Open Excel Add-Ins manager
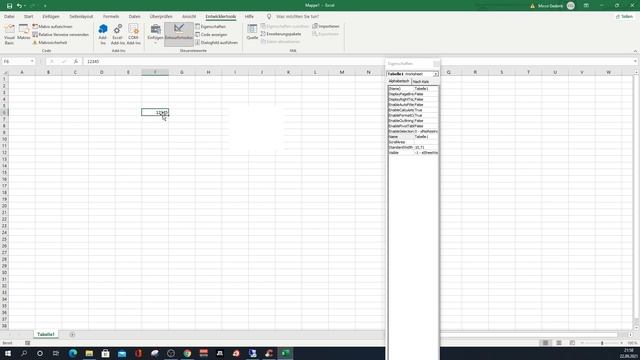640x360 pixels. pyautogui.click(x=118, y=34)
